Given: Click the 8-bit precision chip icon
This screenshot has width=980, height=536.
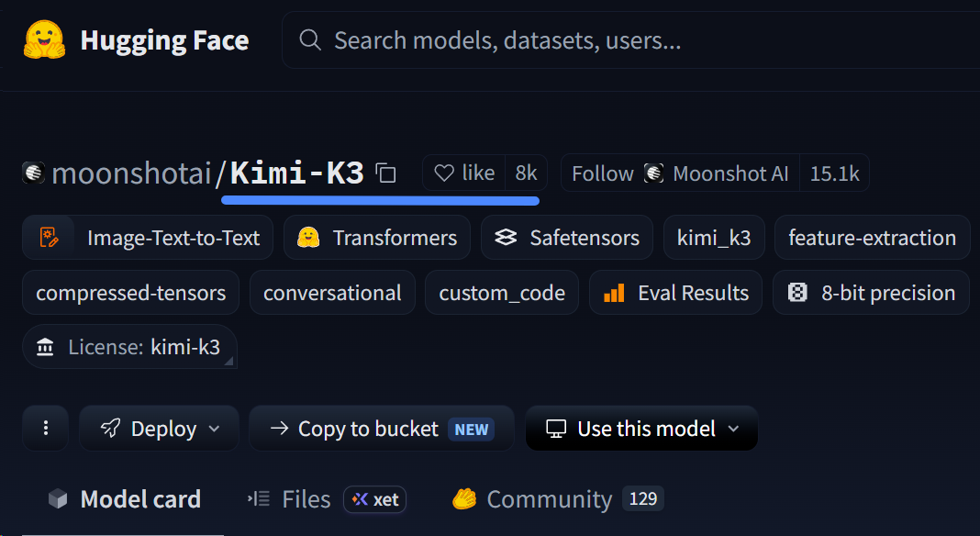Looking at the screenshot, I should pyautogui.click(x=796, y=293).
